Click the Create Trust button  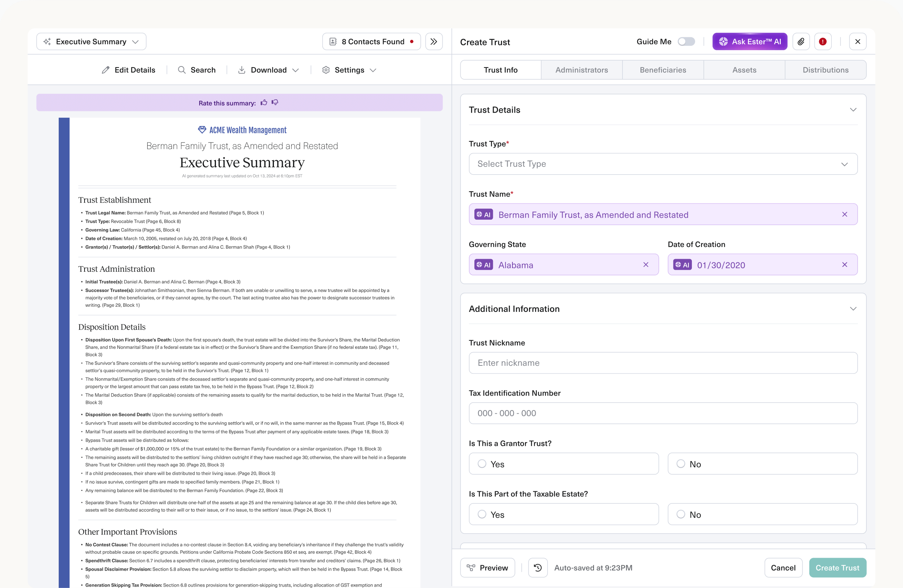pyautogui.click(x=837, y=568)
